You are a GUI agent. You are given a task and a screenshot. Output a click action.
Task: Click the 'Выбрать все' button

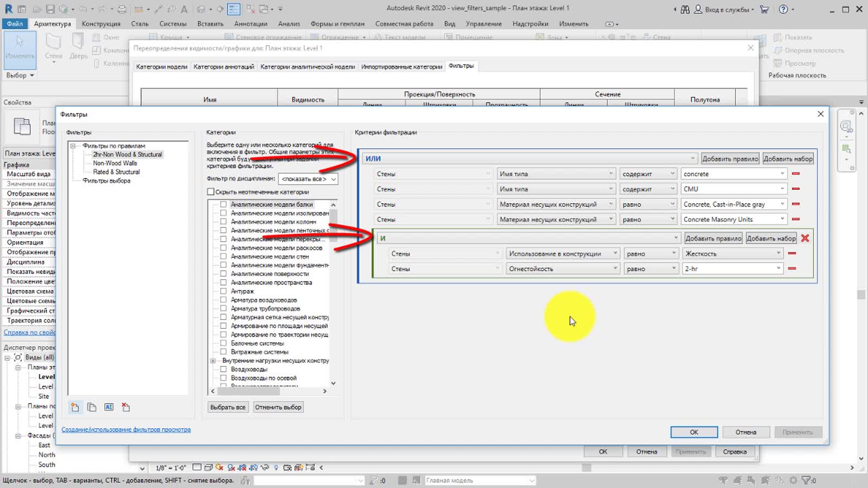pyautogui.click(x=228, y=407)
